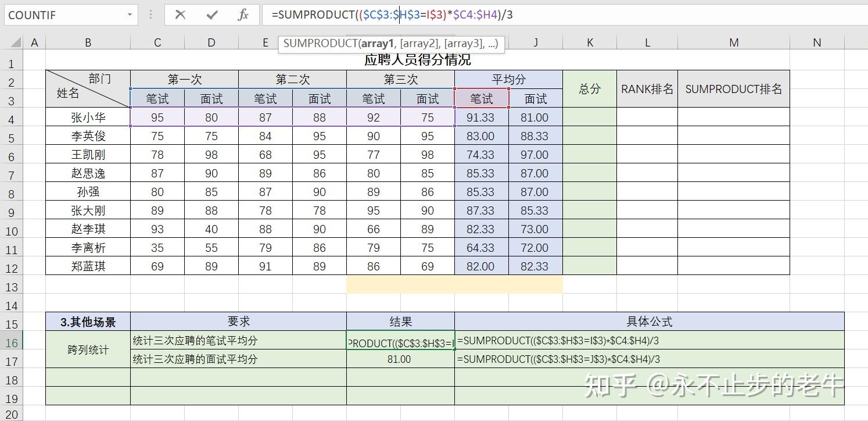This screenshot has width=868, height=421.
Task: Click header cell 具体公式
Action: click(650, 322)
